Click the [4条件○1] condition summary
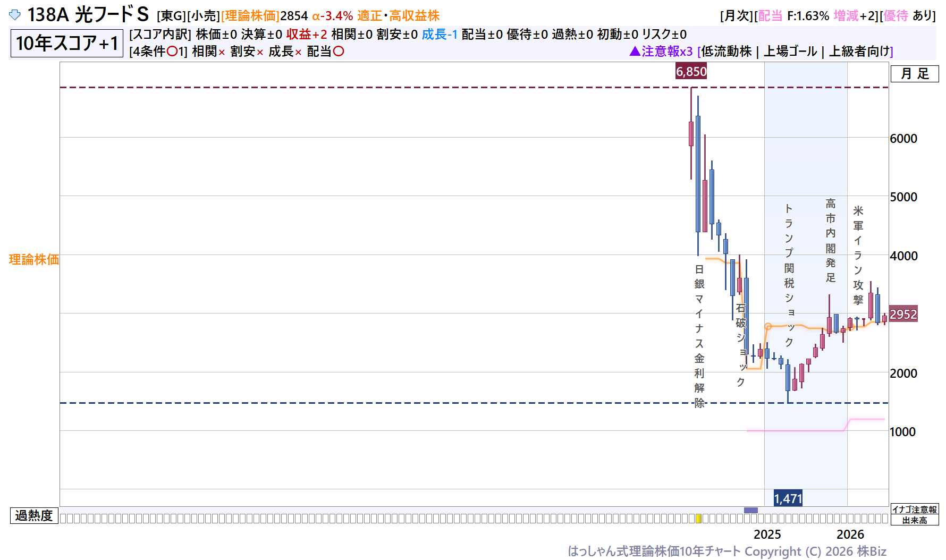The image size is (946, 560). [x=158, y=51]
